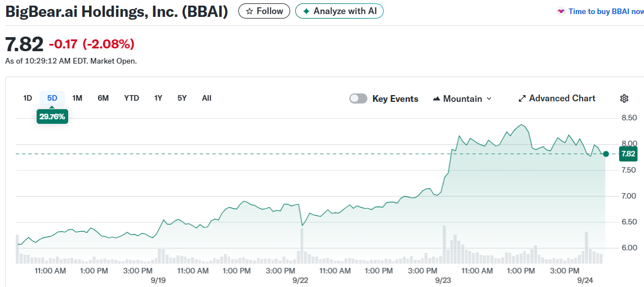
Task: Click the 6.50 axis value
Action: (x=628, y=222)
